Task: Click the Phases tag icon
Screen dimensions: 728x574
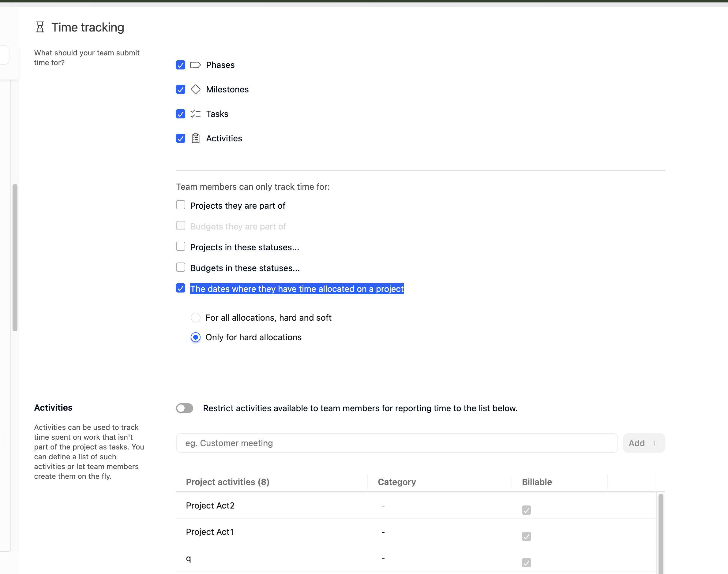Action: 195,65
